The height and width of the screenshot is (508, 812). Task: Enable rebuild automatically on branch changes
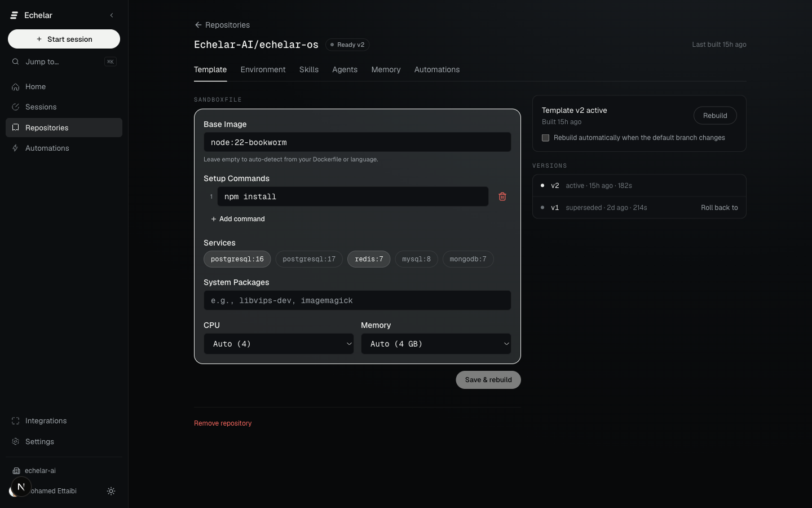545,138
